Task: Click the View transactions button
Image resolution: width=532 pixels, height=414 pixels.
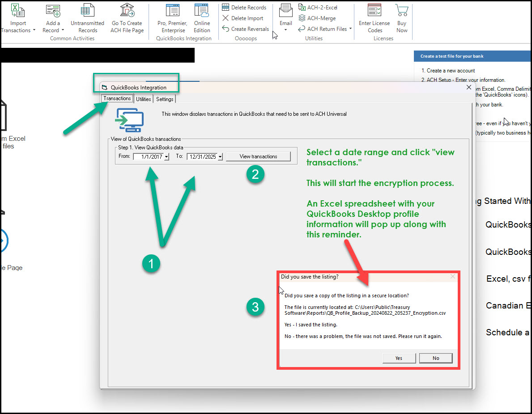Action: (258, 156)
